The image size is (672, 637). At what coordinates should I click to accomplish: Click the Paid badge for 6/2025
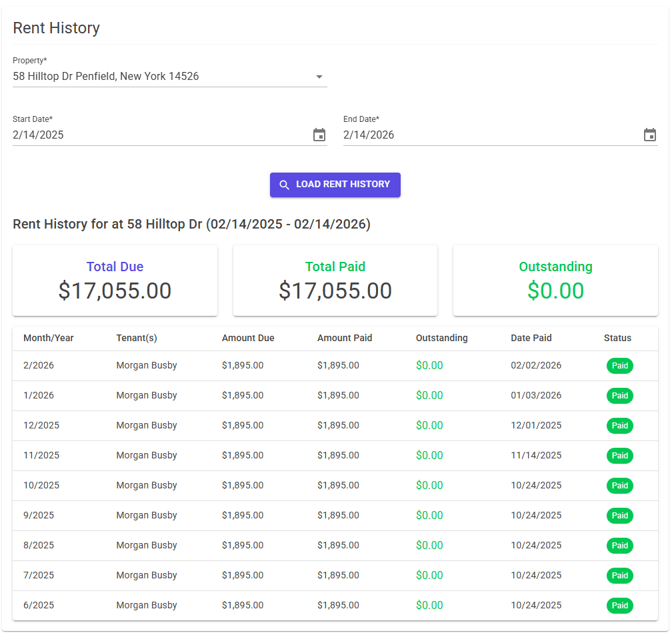[619, 605]
